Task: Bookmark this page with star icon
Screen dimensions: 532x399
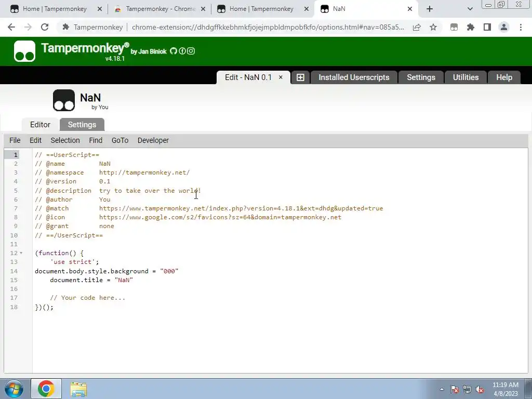Action: coord(433,27)
